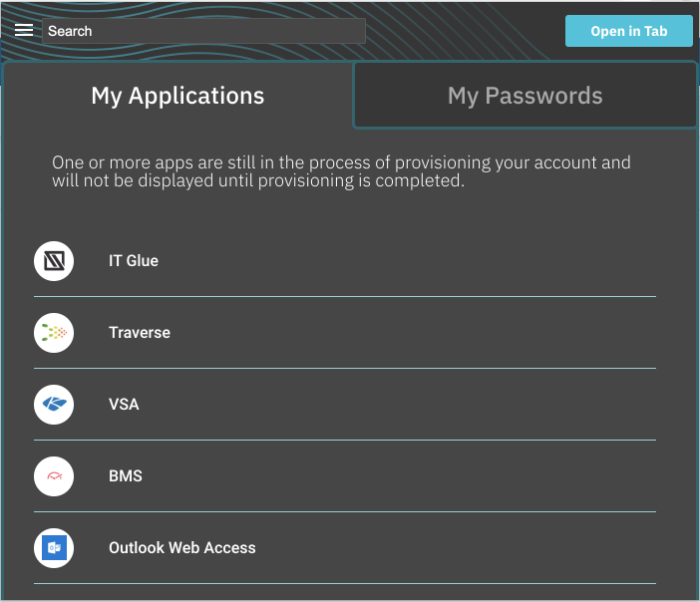Screen dimensions: 700x602
Task: Focus the Search input field
Action: pyautogui.click(x=203, y=31)
